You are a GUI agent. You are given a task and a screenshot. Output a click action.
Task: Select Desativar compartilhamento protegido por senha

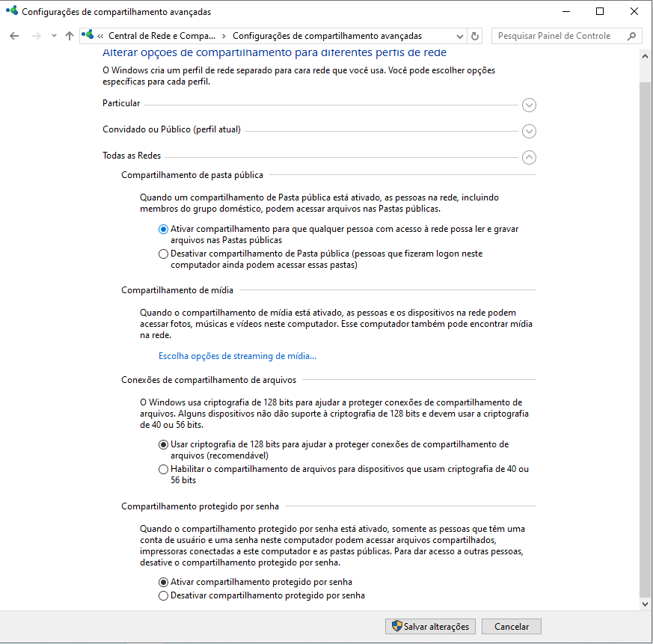[163, 595]
